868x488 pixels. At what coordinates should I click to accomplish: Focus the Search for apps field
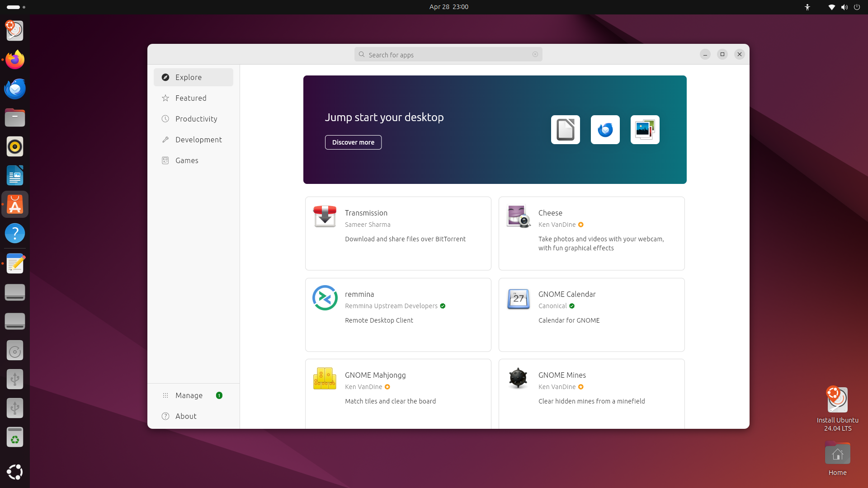[x=448, y=54]
